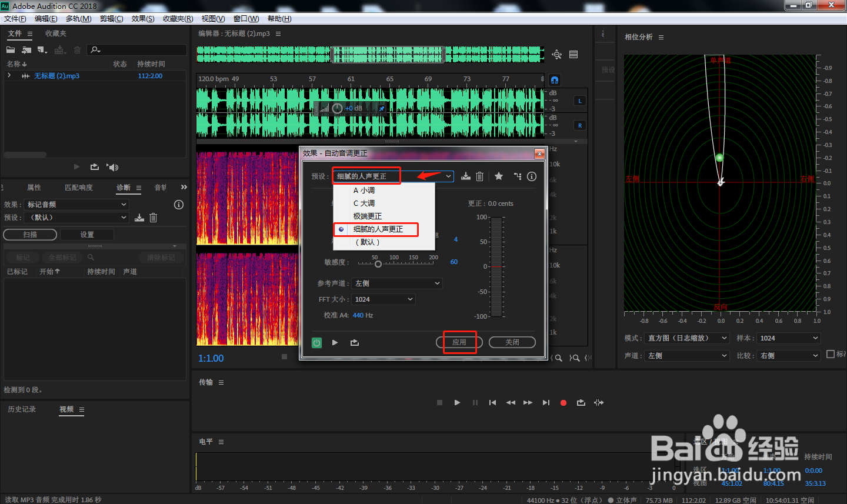This screenshot has width=847, height=504.
Task: Switch to the 历史记录 tab
Action: tap(22, 409)
